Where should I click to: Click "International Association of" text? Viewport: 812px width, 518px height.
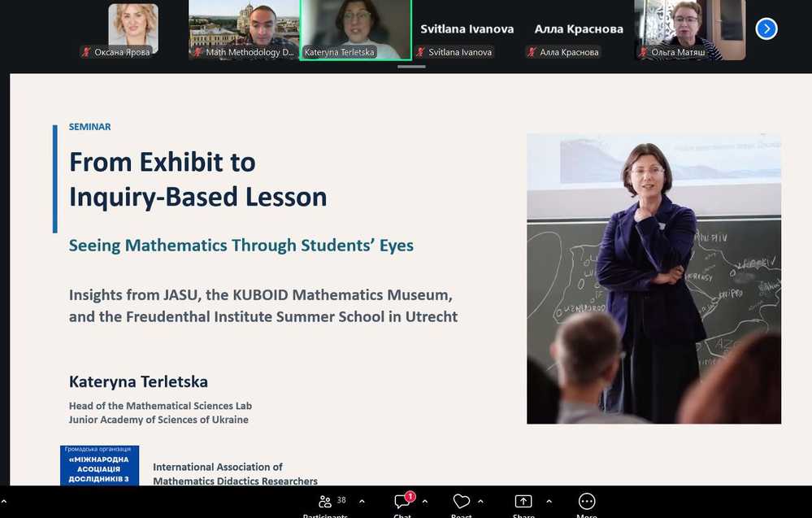pos(218,468)
